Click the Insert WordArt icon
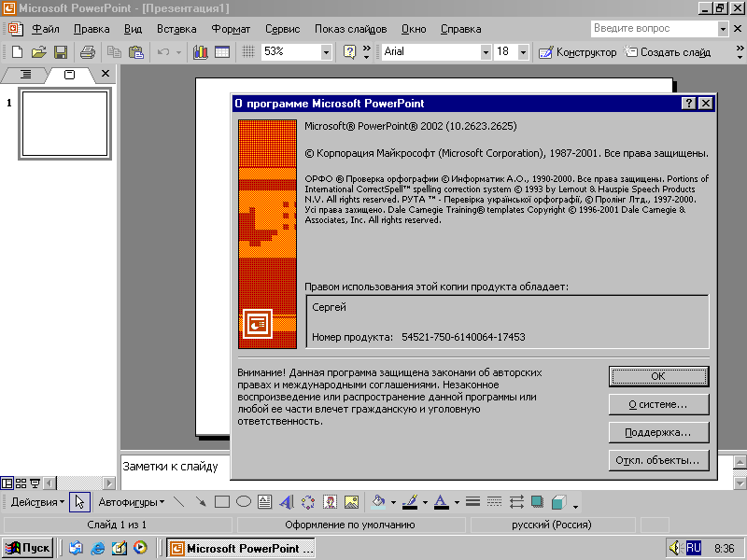747x560 pixels. pos(286,502)
